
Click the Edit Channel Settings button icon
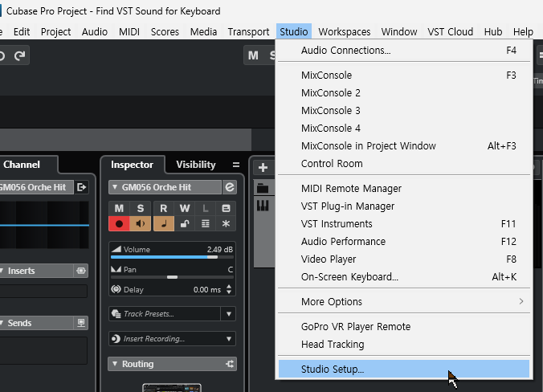226,208
